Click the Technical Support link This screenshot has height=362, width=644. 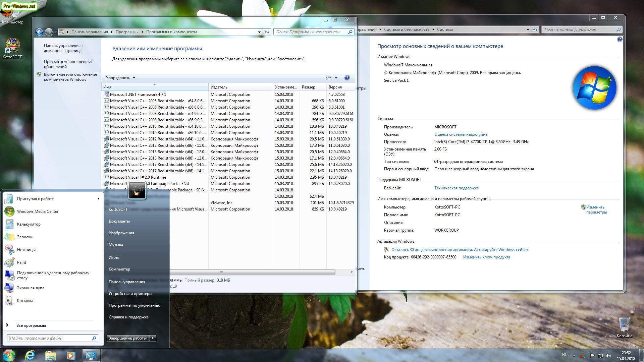pos(456,188)
